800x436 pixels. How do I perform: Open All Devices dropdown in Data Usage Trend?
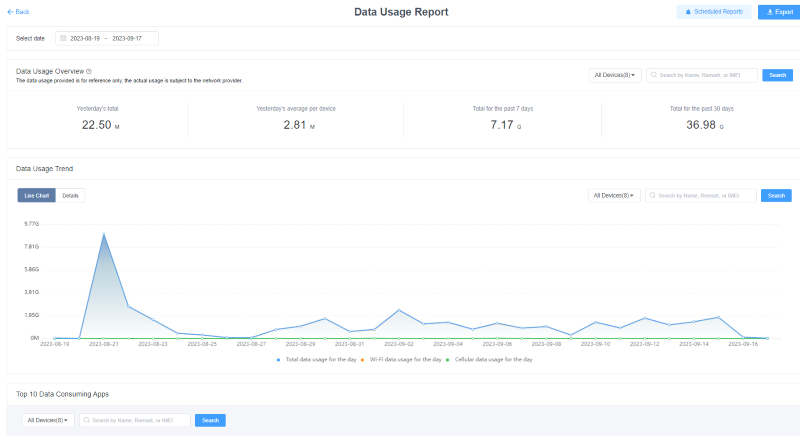pos(614,195)
